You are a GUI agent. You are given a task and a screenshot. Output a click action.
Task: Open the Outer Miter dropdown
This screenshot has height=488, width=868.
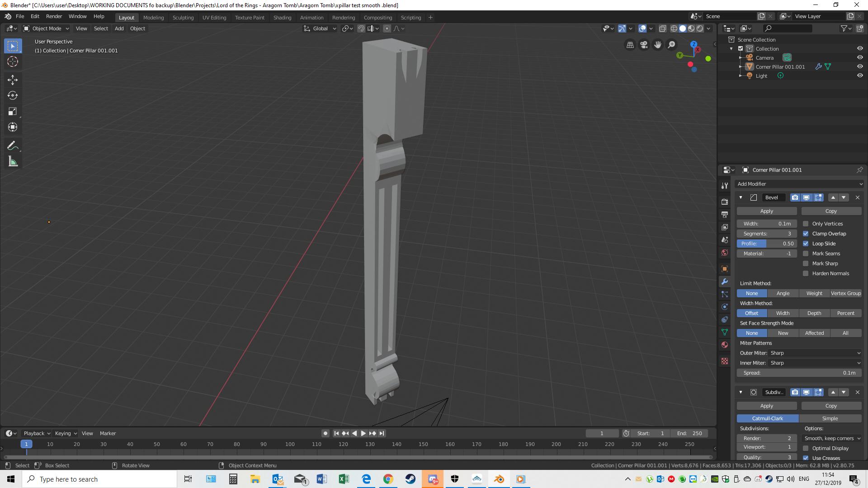(815, 353)
